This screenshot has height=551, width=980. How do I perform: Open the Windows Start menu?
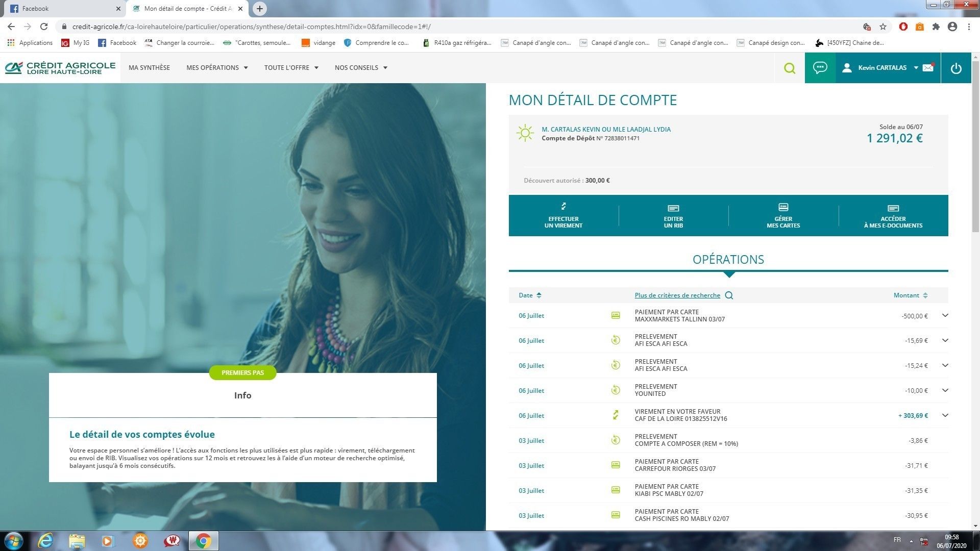click(x=14, y=541)
